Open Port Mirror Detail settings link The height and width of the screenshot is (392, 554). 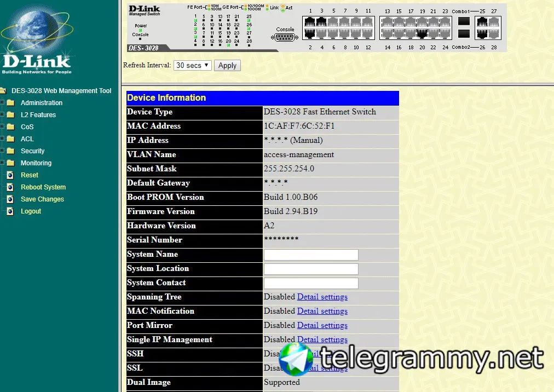[x=322, y=325]
